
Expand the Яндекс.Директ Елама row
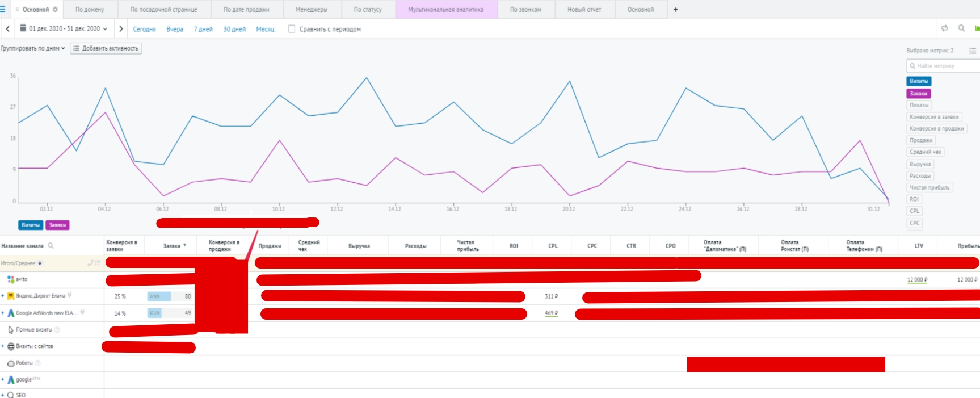pos(3,296)
